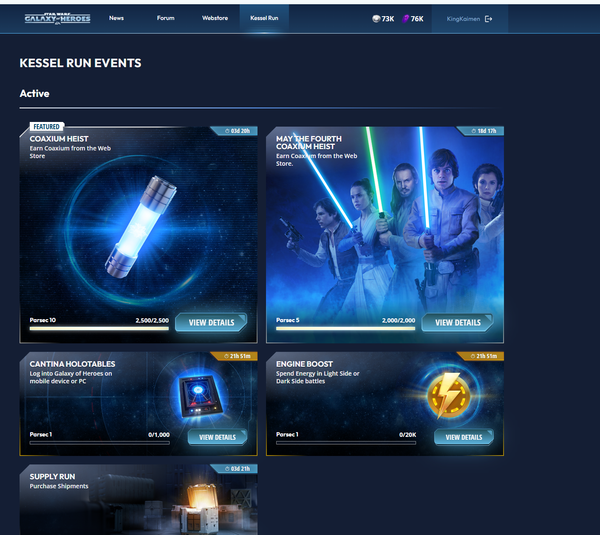Go to the Forum page
600x535 pixels.
point(166,18)
